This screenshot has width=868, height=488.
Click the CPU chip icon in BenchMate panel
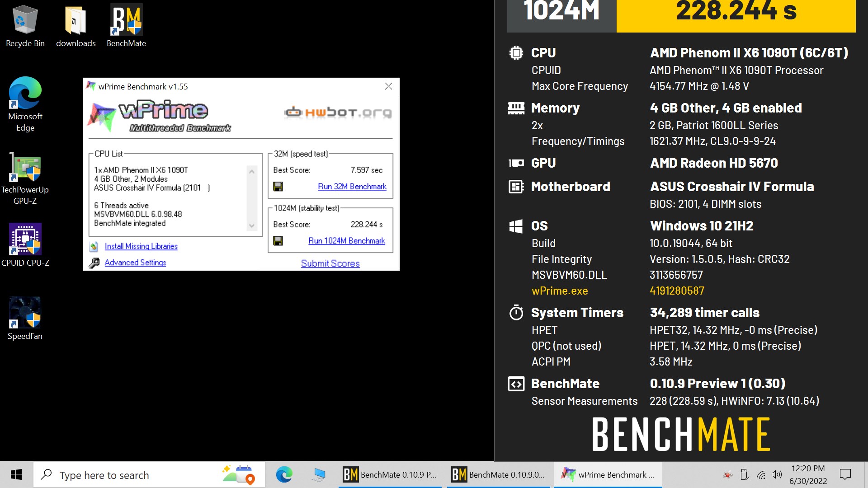pyautogui.click(x=516, y=53)
